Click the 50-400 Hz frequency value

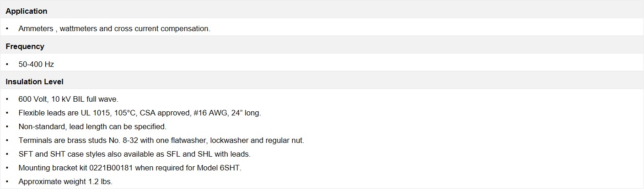coord(36,64)
